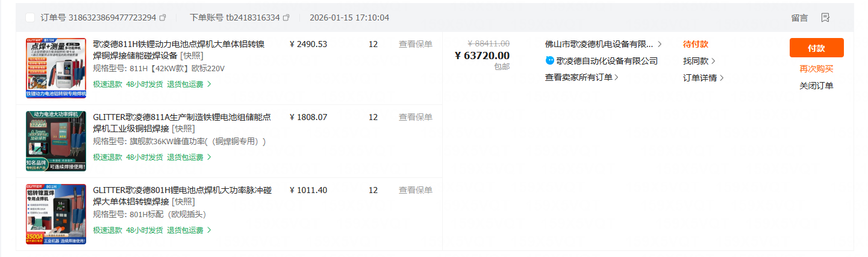Click the note flag icon beside 留言
868x257 pixels.
pos(826,17)
